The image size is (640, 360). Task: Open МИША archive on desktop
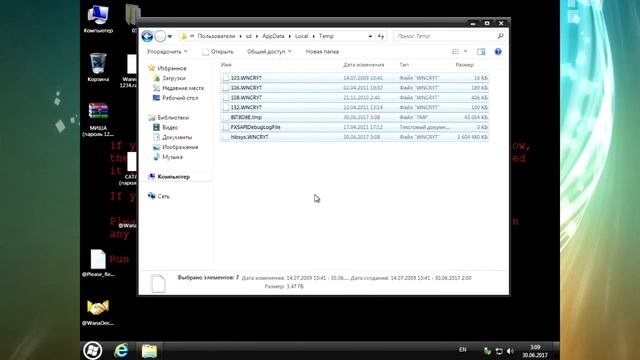pos(98,120)
